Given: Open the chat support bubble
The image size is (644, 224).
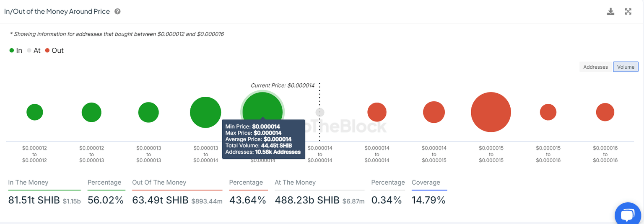Looking at the screenshot, I should [x=627, y=214].
